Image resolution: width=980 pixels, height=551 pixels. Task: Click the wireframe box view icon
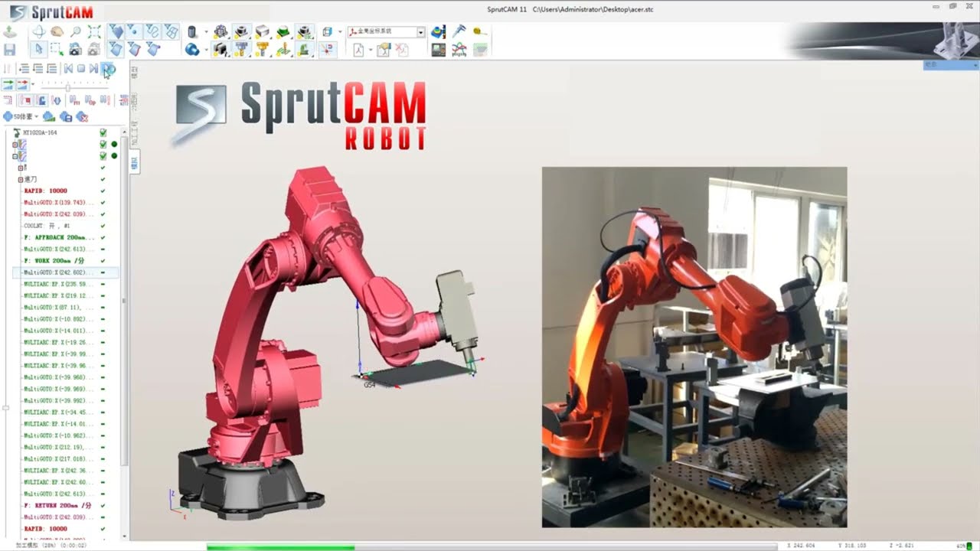tap(327, 31)
